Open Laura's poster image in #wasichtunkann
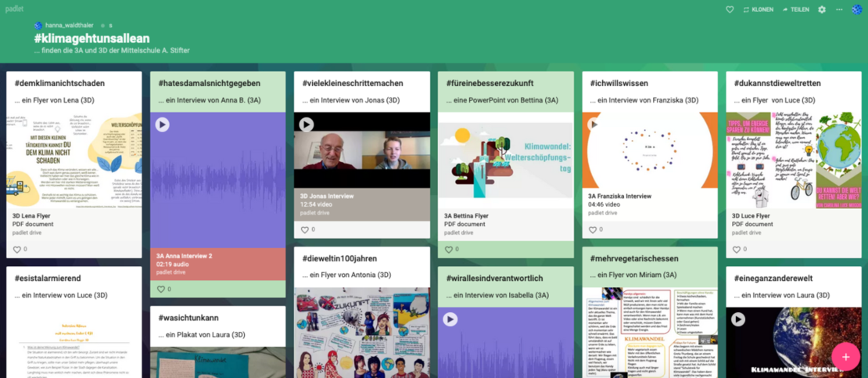This screenshot has height=378, width=868. tap(218, 362)
